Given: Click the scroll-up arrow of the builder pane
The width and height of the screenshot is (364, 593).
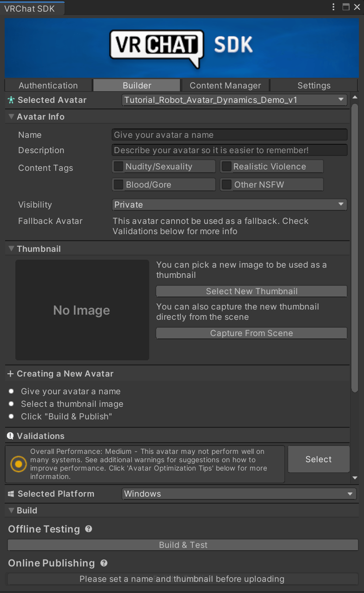Looking at the screenshot, I should pyautogui.click(x=355, y=97).
